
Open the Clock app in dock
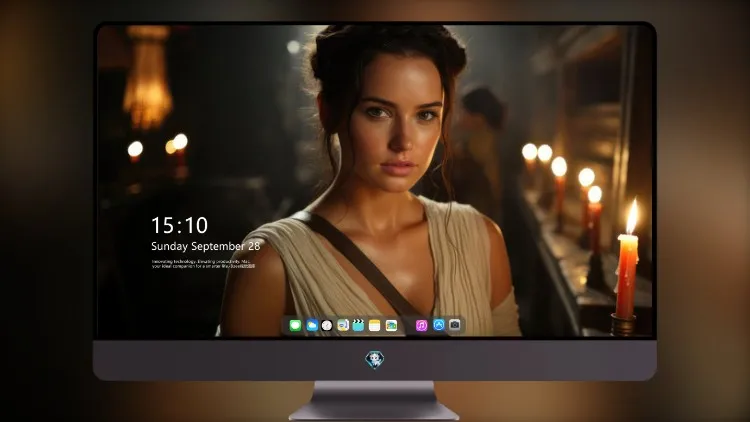coord(327,325)
